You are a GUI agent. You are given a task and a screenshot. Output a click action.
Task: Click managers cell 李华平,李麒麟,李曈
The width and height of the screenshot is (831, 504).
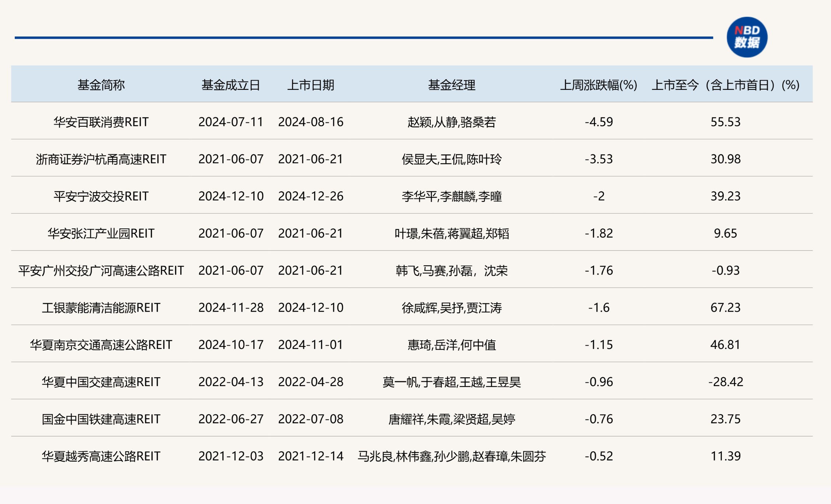(452, 196)
